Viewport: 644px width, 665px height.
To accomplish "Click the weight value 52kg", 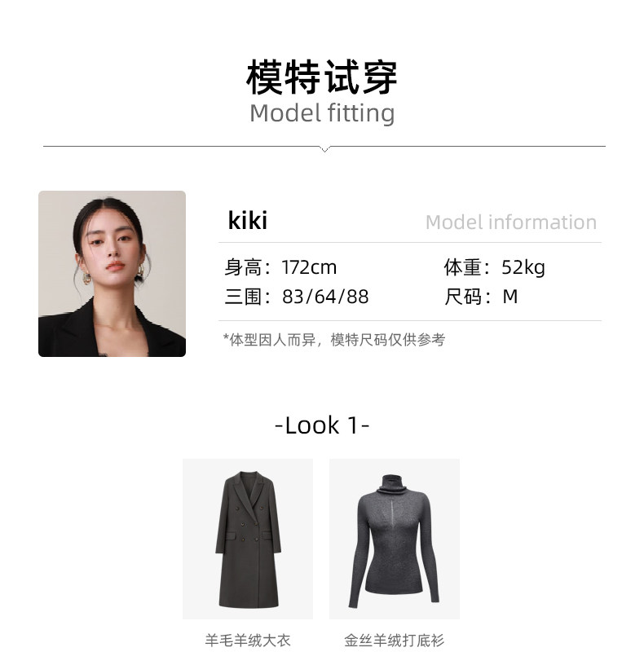I will pyautogui.click(x=523, y=267).
